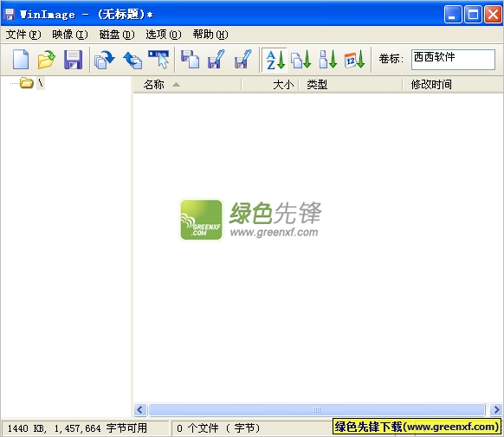The image size is (504, 437).
Task: Open the 帮助(H) menu
Action: (210, 35)
